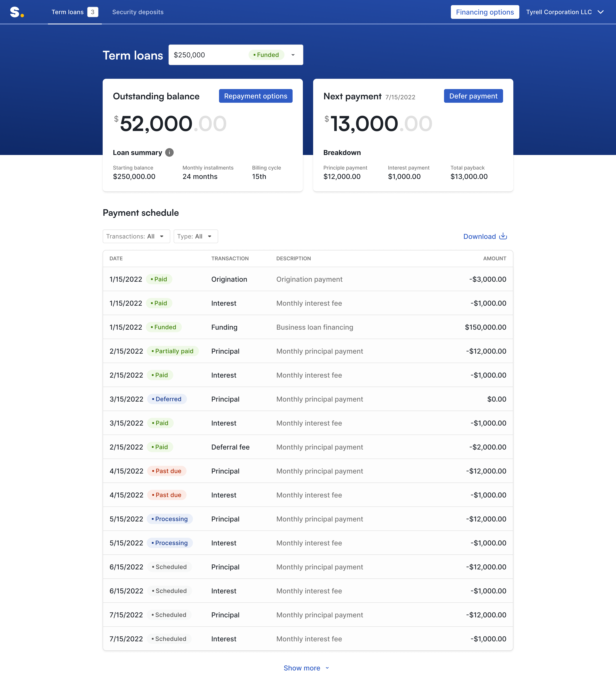Click the DESCRIPTION column header
The image size is (616, 685).
tap(293, 258)
